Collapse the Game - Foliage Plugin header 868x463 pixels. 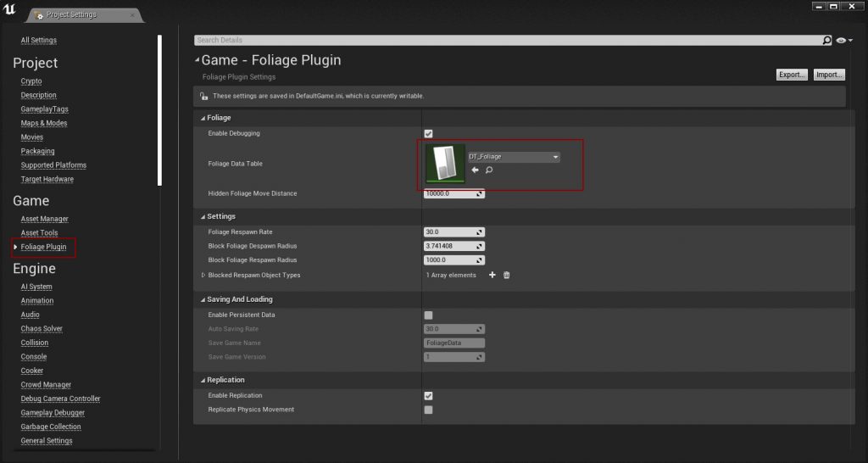point(197,60)
